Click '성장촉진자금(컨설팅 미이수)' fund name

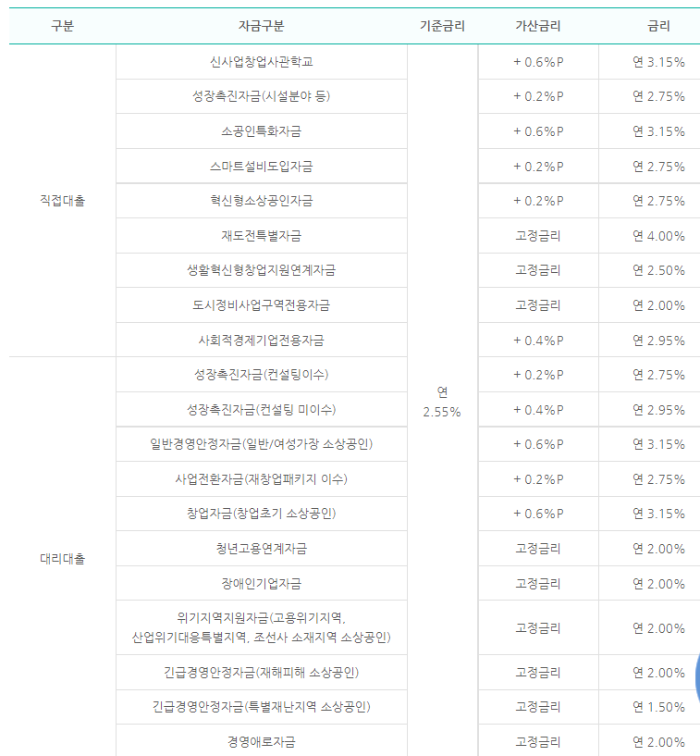click(261, 410)
